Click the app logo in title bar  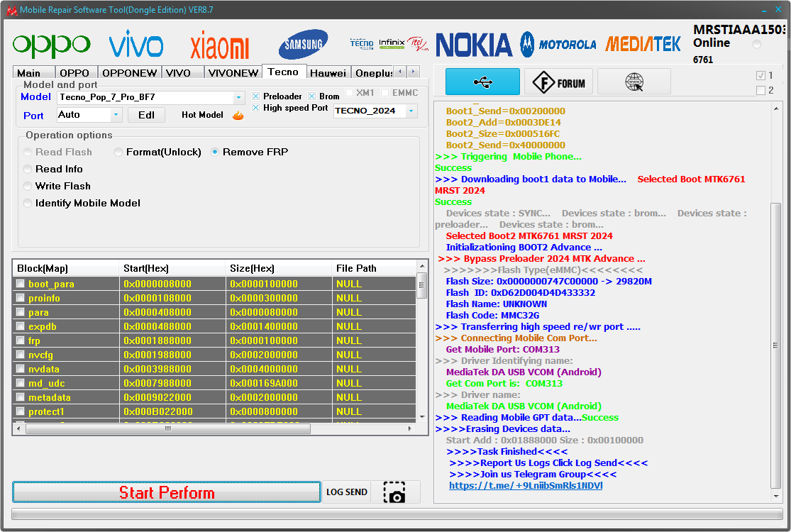(11, 10)
